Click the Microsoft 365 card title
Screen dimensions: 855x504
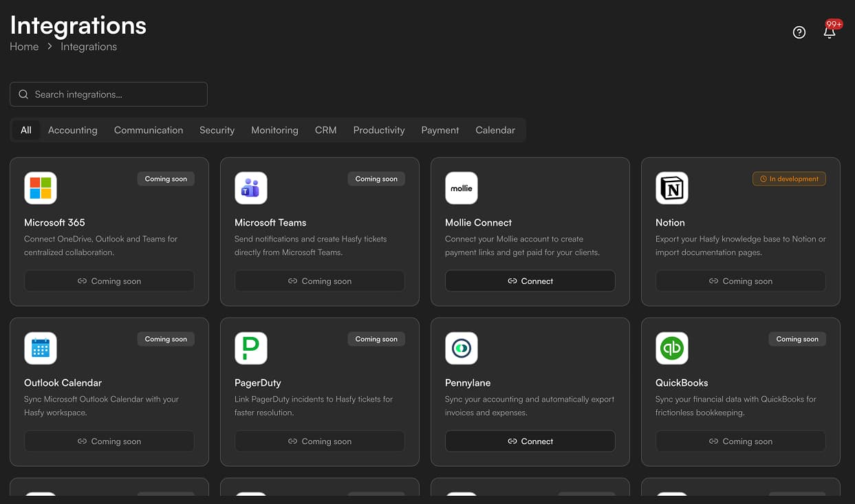(54, 223)
